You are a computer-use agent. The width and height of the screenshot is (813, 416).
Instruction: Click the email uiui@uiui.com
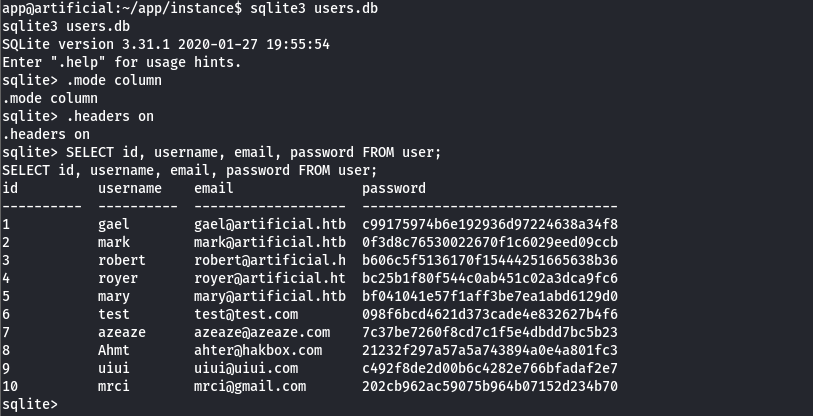click(x=245, y=368)
